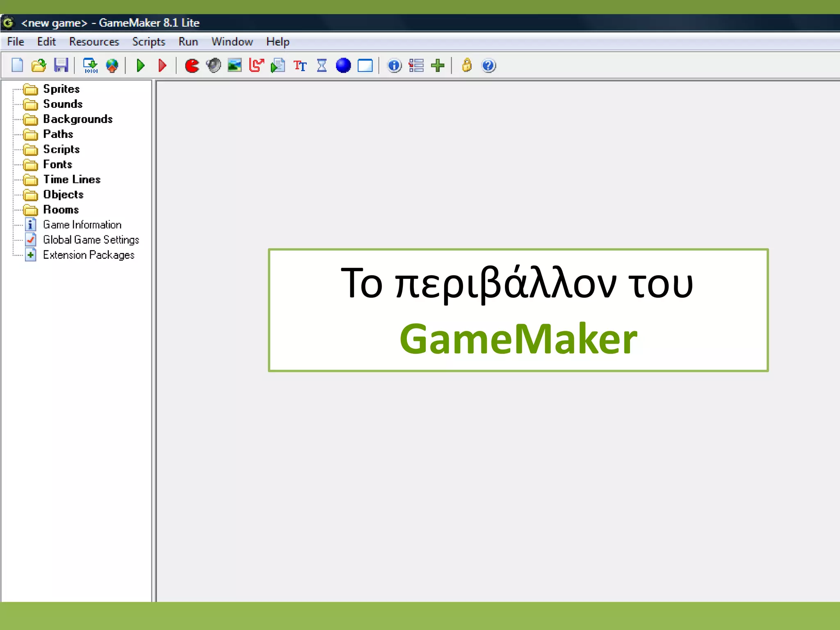Image resolution: width=840 pixels, height=630 pixels.
Task: Open the Run menu
Action: click(x=188, y=42)
